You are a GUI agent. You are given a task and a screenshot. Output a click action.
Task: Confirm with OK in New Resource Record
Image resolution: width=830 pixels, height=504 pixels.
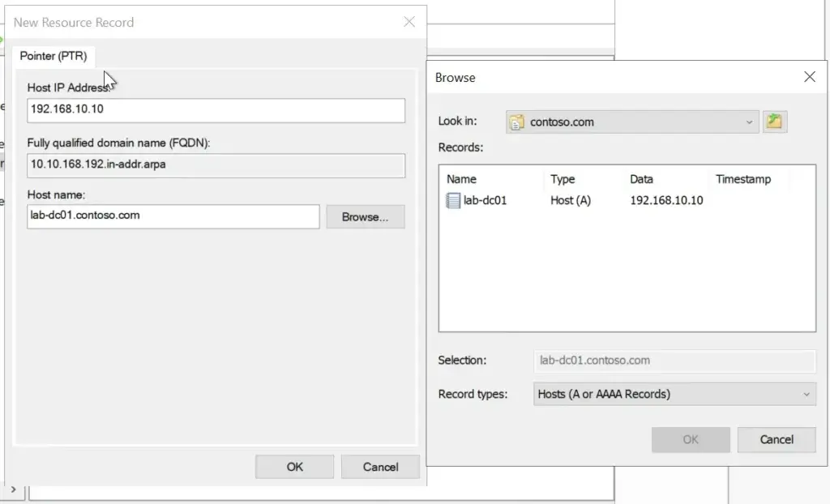(x=294, y=467)
